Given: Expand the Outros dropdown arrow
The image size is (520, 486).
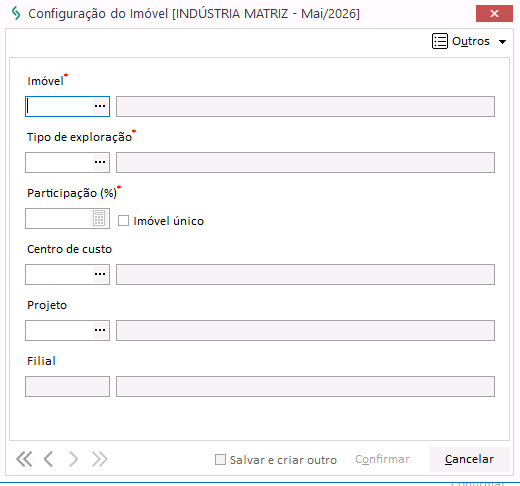Looking at the screenshot, I should [502, 42].
